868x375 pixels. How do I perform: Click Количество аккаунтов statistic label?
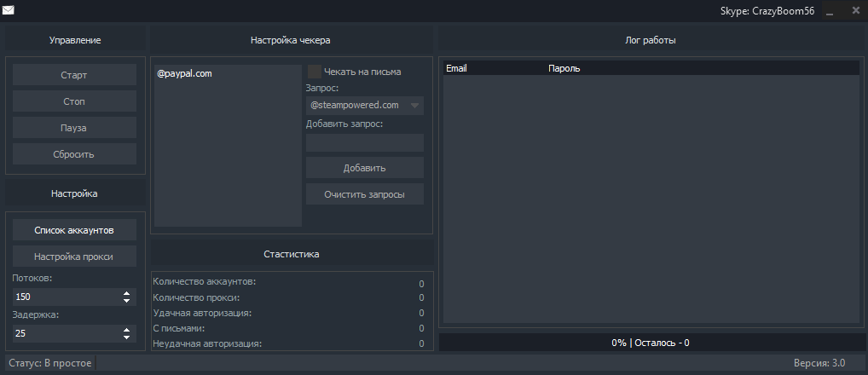click(x=205, y=281)
